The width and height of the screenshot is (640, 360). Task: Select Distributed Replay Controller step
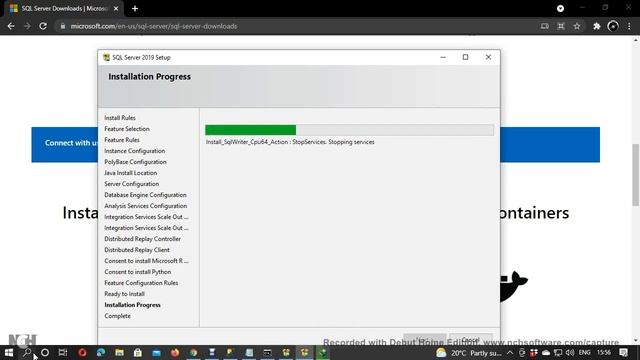pos(142,239)
